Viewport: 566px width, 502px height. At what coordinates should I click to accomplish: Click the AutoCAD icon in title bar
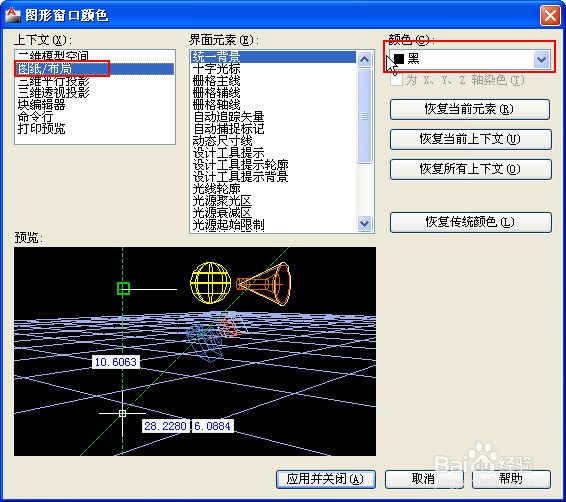(13, 15)
